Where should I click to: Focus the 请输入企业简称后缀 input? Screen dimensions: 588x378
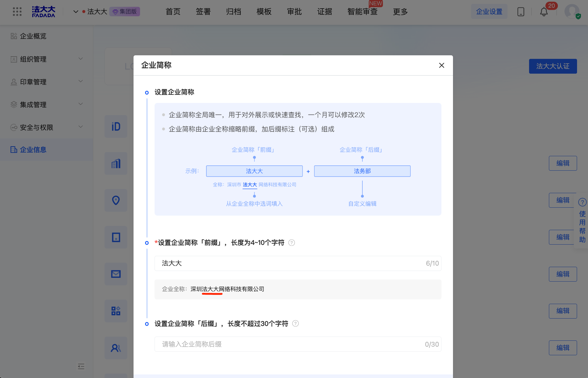(298, 344)
